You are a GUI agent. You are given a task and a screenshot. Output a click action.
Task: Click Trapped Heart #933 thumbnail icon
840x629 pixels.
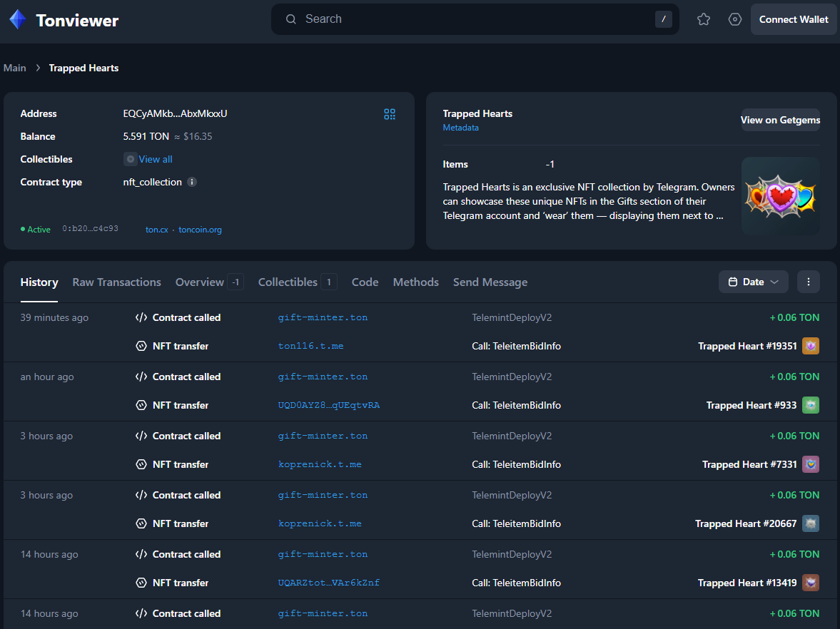810,405
